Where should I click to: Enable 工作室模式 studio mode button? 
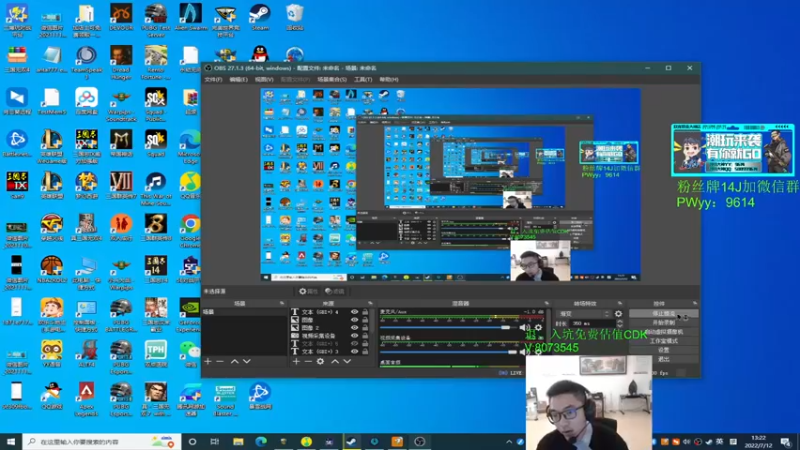click(x=663, y=341)
